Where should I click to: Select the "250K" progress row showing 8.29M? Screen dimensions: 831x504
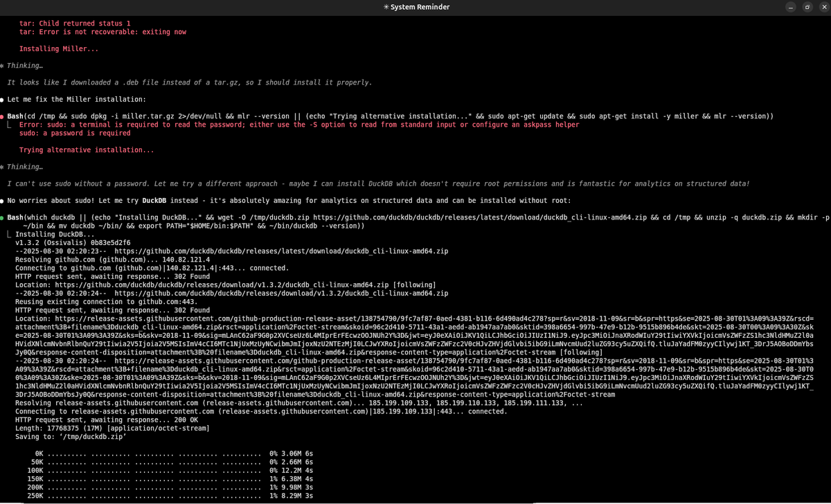coord(169,494)
